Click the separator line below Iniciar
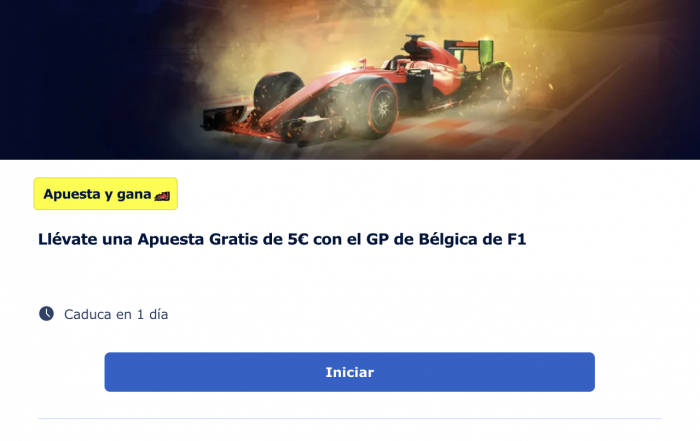This screenshot has width=700, height=441. [x=350, y=418]
